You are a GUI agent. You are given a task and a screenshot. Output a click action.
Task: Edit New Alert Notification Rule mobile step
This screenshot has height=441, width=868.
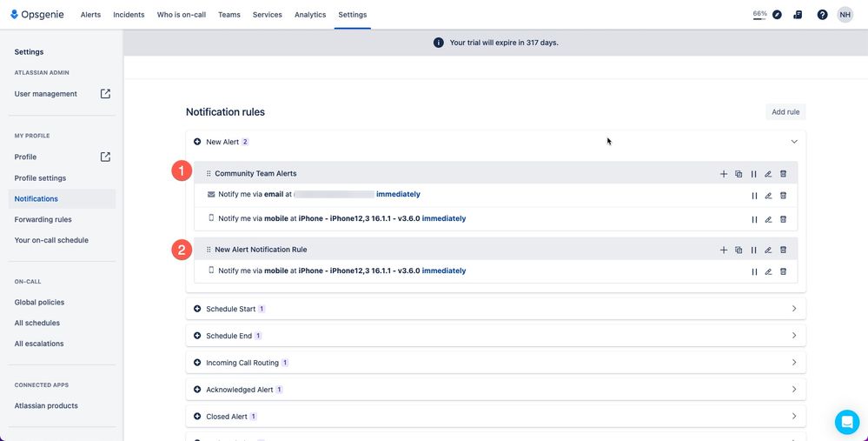coord(768,271)
